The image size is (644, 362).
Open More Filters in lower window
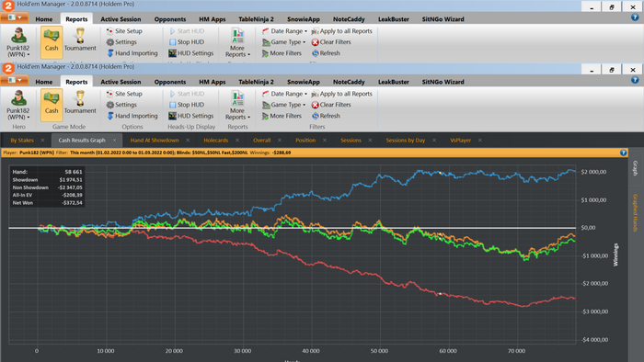pyautogui.click(x=282, y=116)
